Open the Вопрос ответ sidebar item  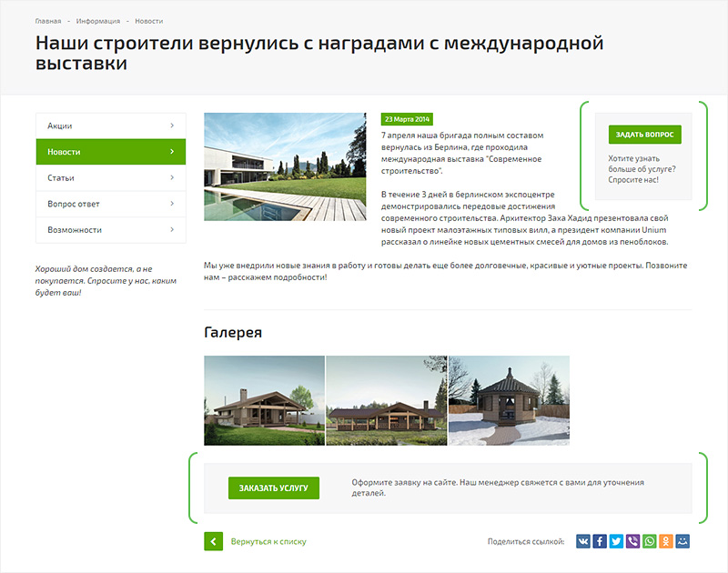click(74, 204)
